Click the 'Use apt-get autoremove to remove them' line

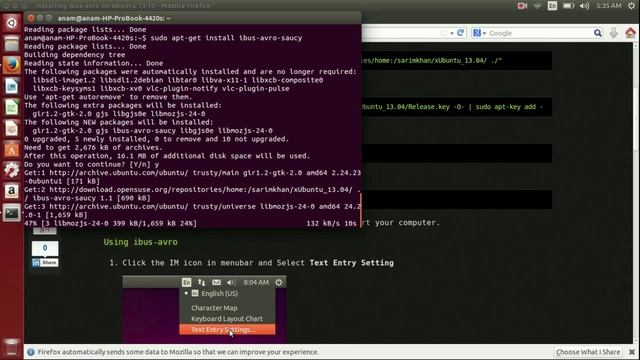(108, 97)
